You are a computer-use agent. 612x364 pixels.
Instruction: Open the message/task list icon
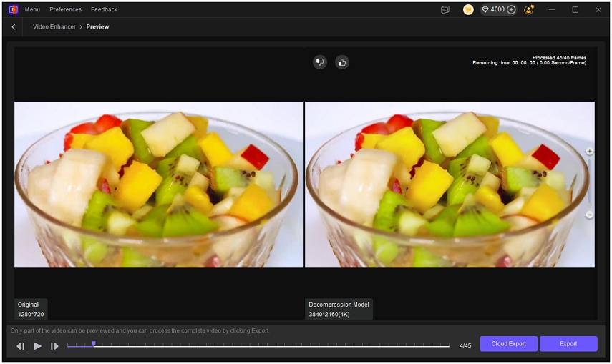coord(445,10)
